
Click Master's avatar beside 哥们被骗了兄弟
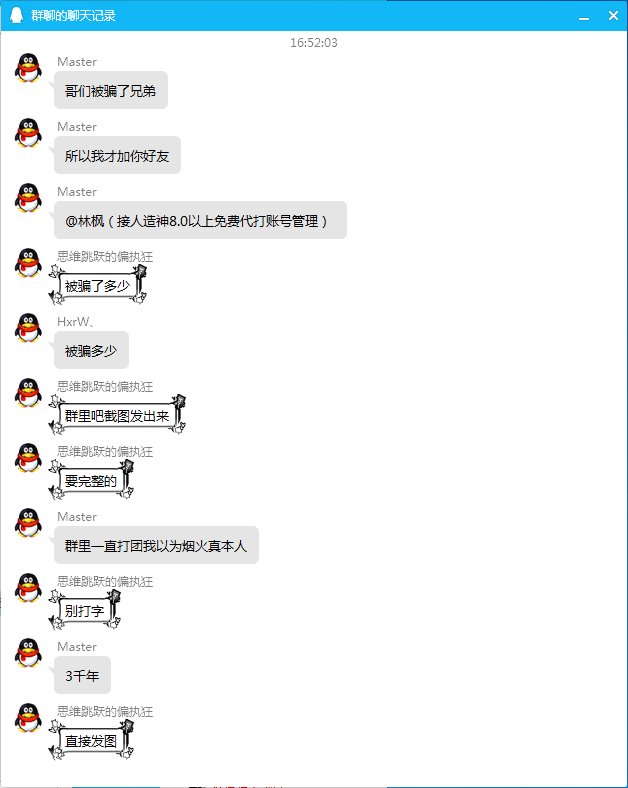tap(29, 68)
